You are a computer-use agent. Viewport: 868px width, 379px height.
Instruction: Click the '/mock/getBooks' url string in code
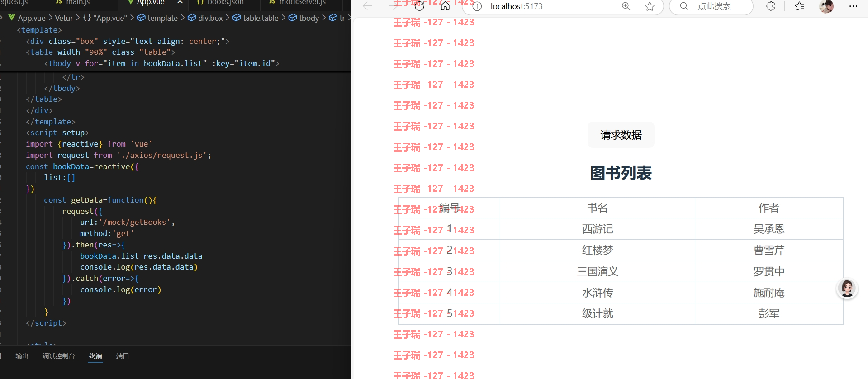tap(134, 222)
